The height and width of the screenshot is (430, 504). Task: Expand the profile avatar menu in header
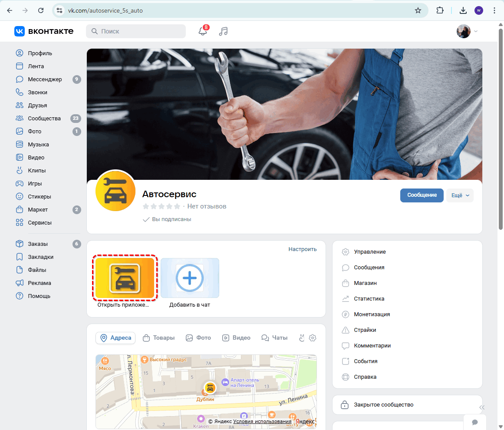[x=467, y=31]
